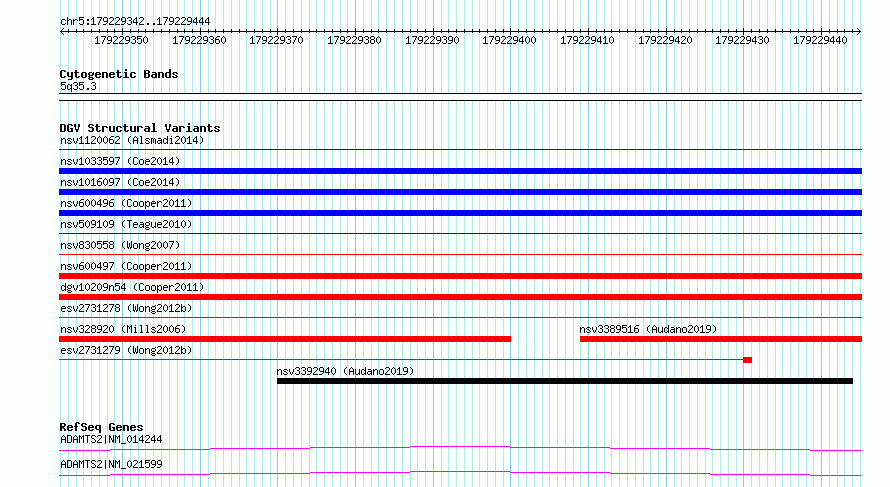
Task: Open variant esv2731279 (Wong2012b) label
Action: click(x=126, y=350)
